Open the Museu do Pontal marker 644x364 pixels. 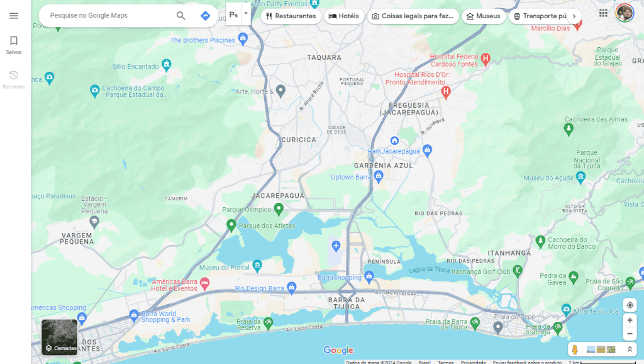tap(257, 266)
